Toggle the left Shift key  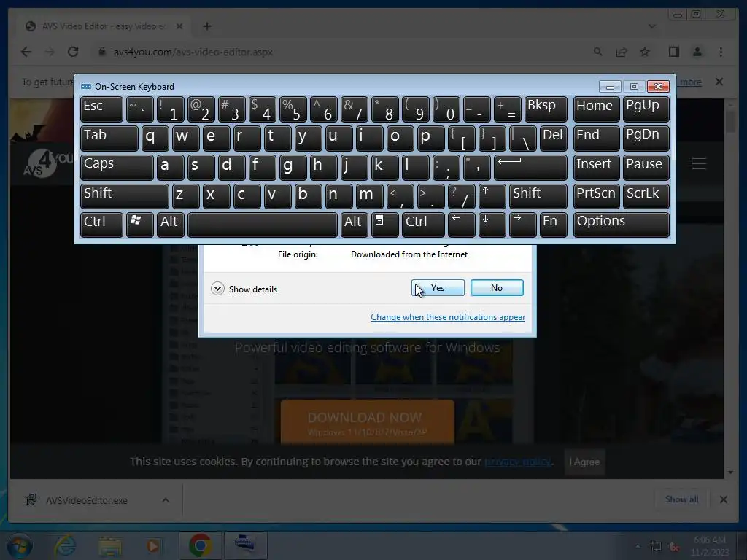coord(124,196)
